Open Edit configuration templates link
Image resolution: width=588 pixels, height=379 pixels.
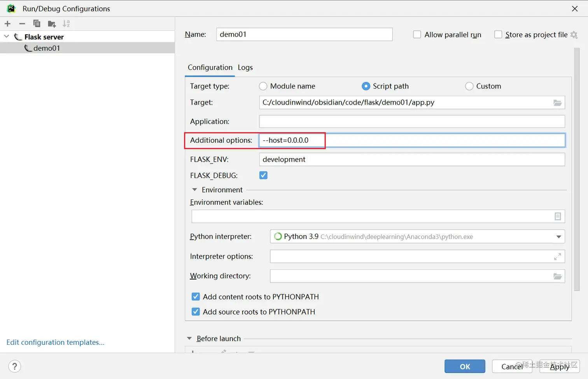click(x=56, y=342)
